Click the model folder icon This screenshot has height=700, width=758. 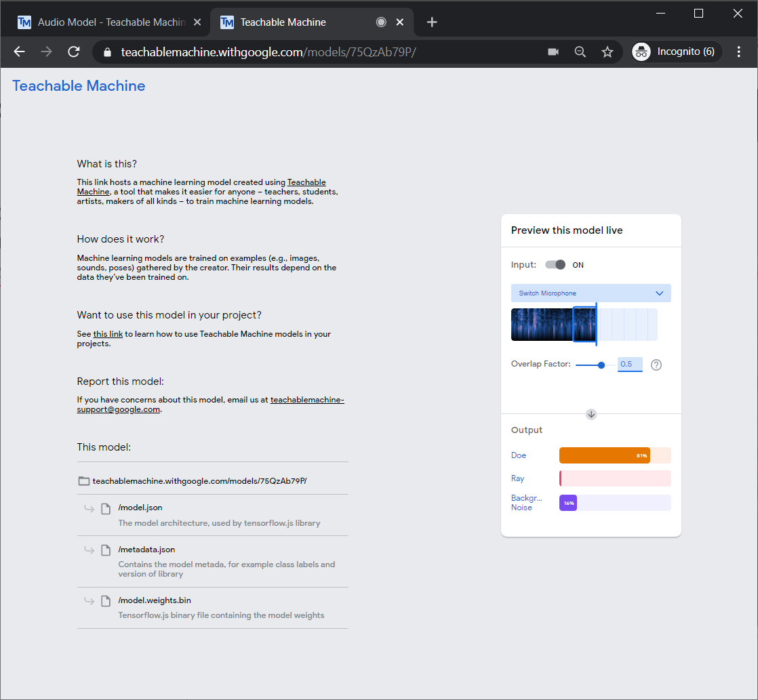[x=83, y=481]
